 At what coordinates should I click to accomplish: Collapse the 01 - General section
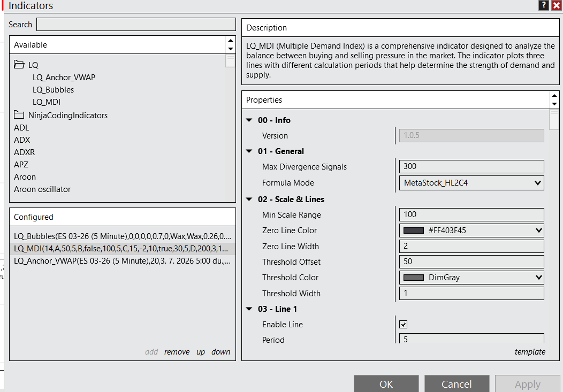(249, 151)
